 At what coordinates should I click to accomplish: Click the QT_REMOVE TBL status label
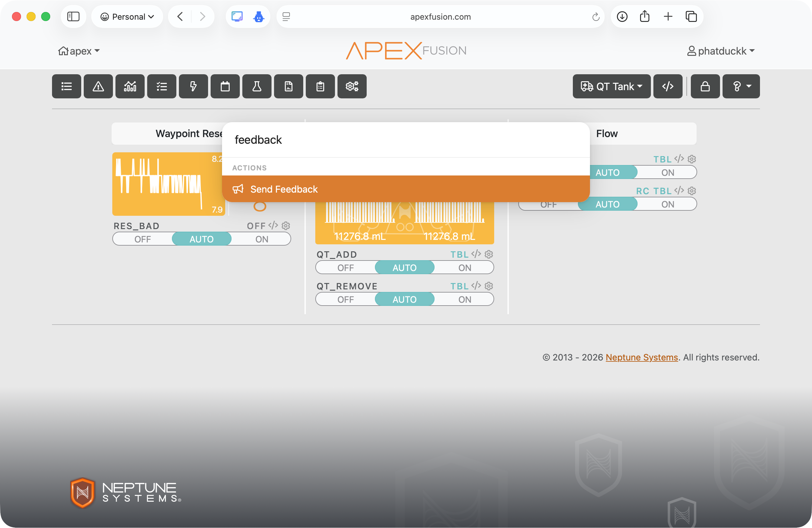click(x=459, y=286)
